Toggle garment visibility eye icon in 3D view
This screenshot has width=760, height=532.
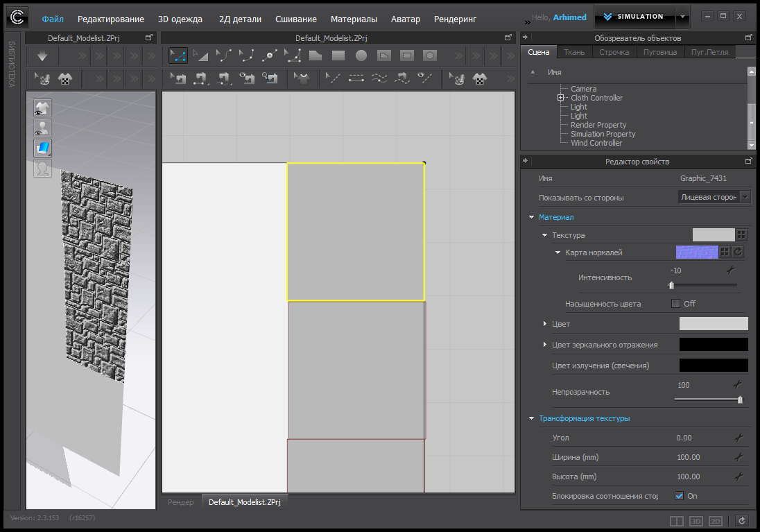click(42, 108)
